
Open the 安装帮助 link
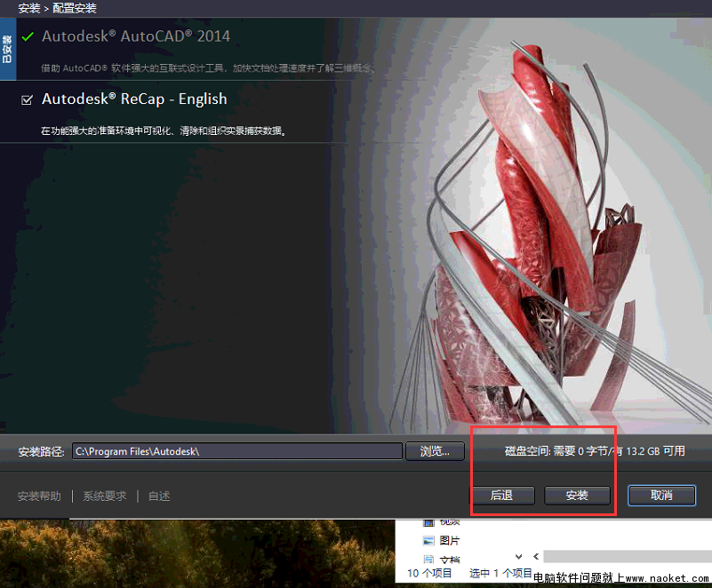click(39, 496)
